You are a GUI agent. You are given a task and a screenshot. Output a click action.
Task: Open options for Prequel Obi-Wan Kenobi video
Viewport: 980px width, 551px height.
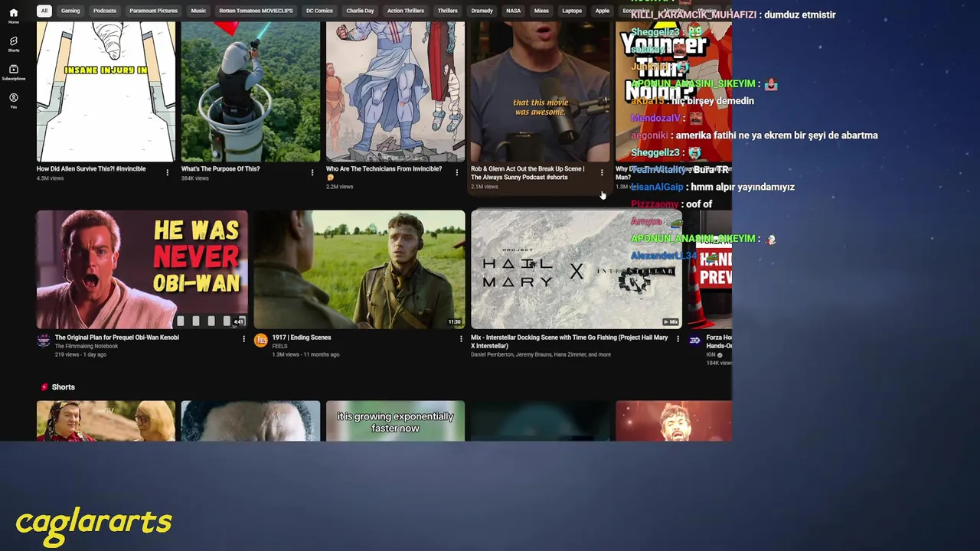click(x=244, y=338)
